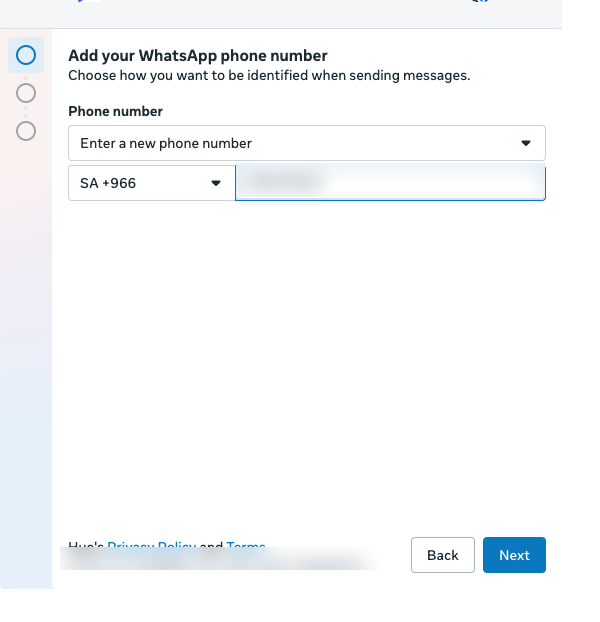Open the Terms link
The width and height of the screenshot is (600, 622).
(245, 545)
